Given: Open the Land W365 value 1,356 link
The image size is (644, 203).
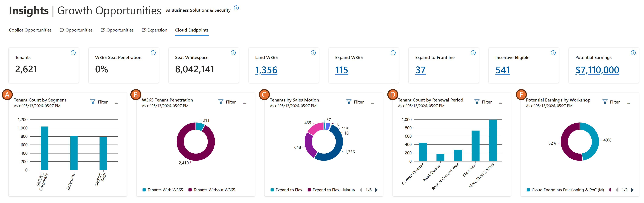Looking at the screenshot, I should (266, 70).
